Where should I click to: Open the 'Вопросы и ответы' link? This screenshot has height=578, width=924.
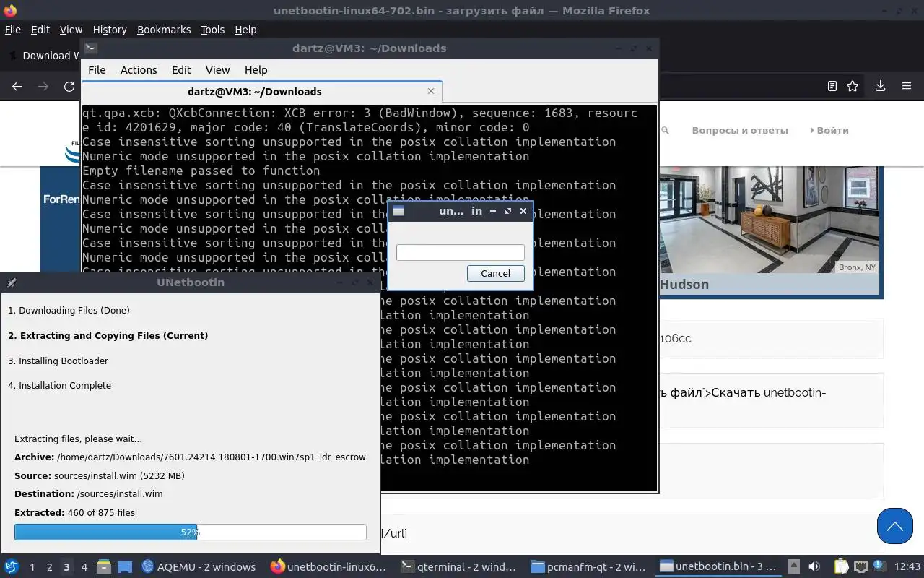coord(740,131)
